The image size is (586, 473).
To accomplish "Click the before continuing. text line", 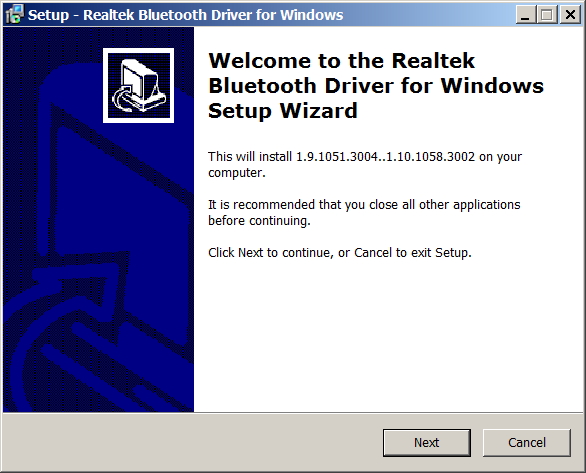I will (259, 221).
